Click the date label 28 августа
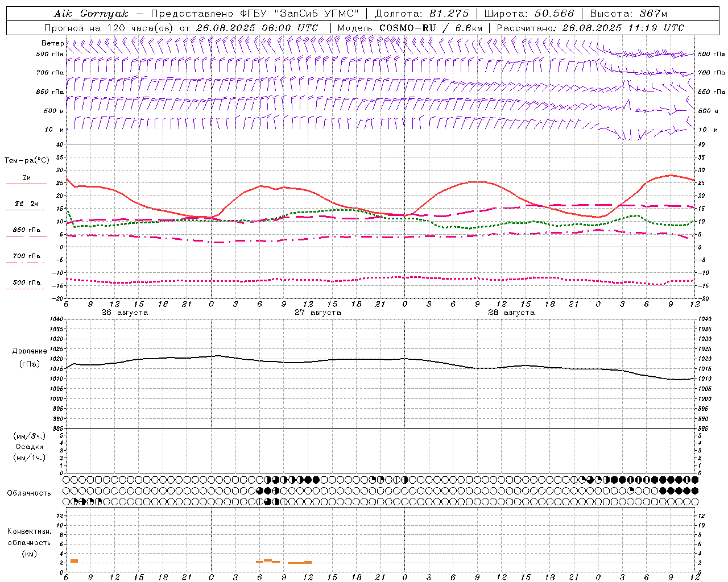This screenshot has width=728, height=582. tap(511, 313)
